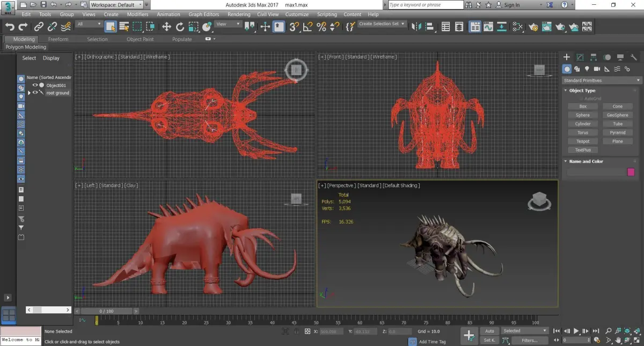The image size is (644, 346).
Task: Open the Render Setup teapot icon
Action: (533, 26)
